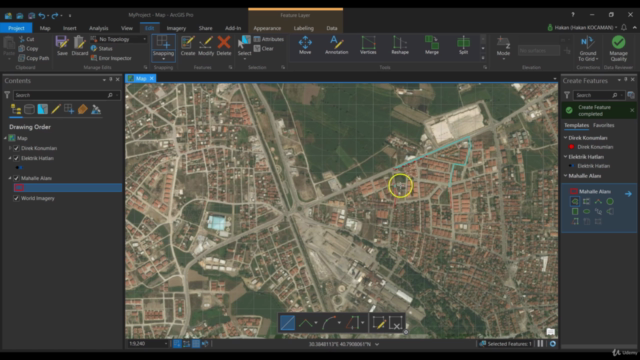This screenshot has height=360, width=640.
Task: Open the Elevation Mode dropdown
Action: (503, 48)
